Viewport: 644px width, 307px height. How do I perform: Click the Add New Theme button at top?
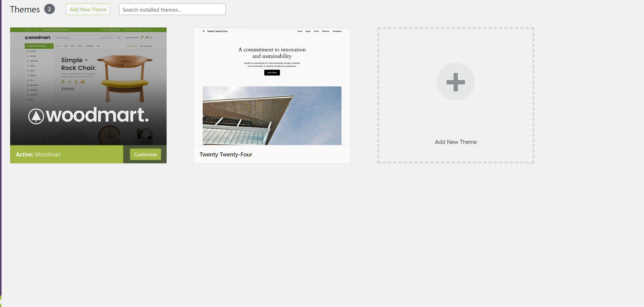(88, 9)
